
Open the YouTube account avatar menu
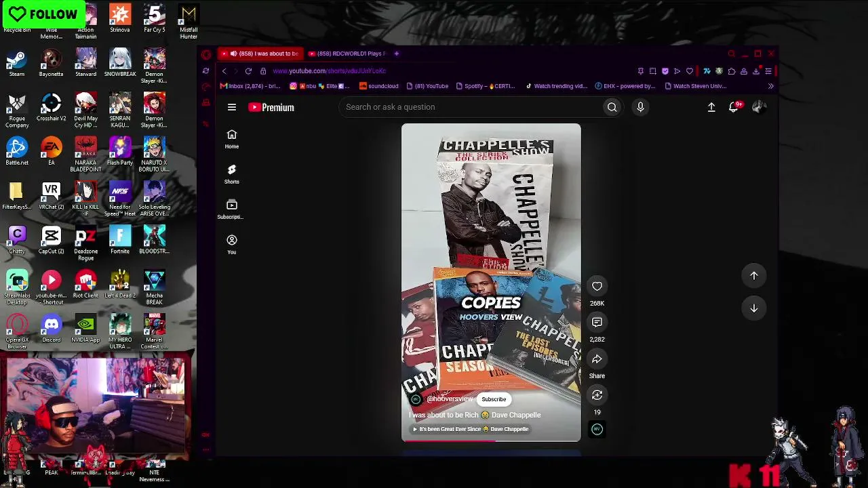759,107
